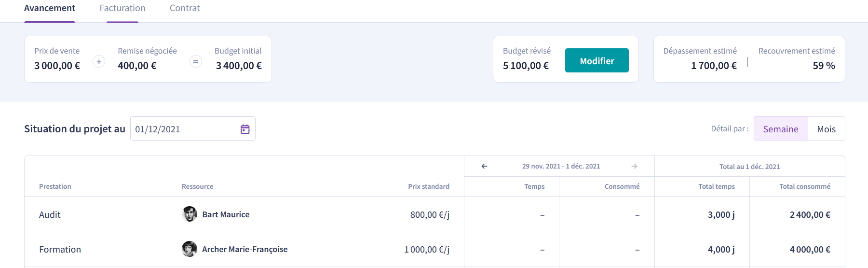Select the Archer Marie-Françoise resource name

(x=245, y=249)
